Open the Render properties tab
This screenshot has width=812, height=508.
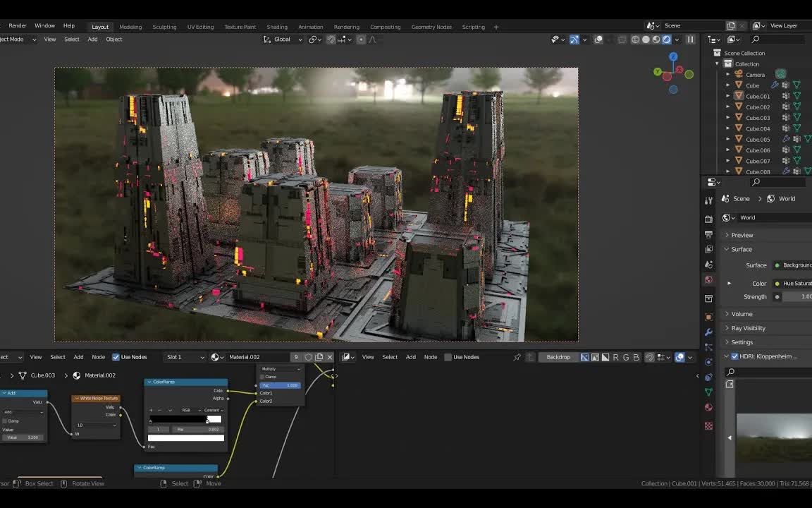tap(708, 218)
